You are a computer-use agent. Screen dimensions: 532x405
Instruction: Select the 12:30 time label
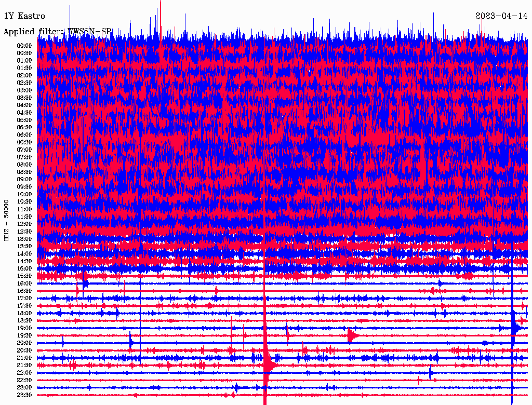(24, 232)
